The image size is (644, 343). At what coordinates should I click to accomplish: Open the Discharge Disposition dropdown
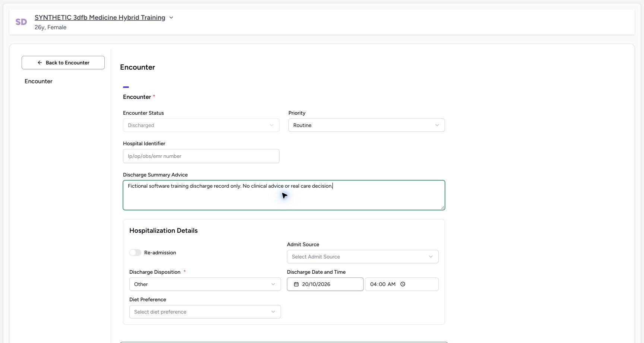pyautogui.click(x=205, y=284)
